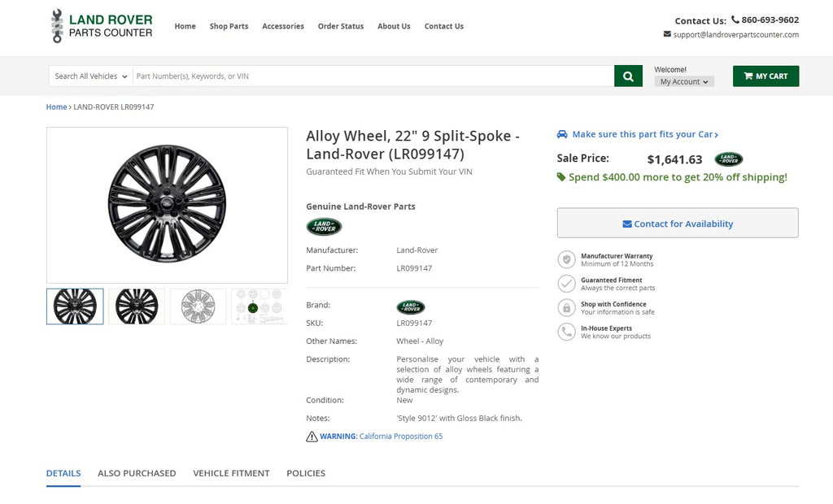Image resolution: width=833 pixels, height=504 pixels.
Task: Click the SKU value LR099147
Action: click(414, 323)
